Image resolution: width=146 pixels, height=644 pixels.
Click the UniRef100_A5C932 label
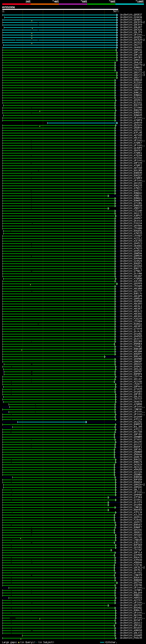(131, 138)
